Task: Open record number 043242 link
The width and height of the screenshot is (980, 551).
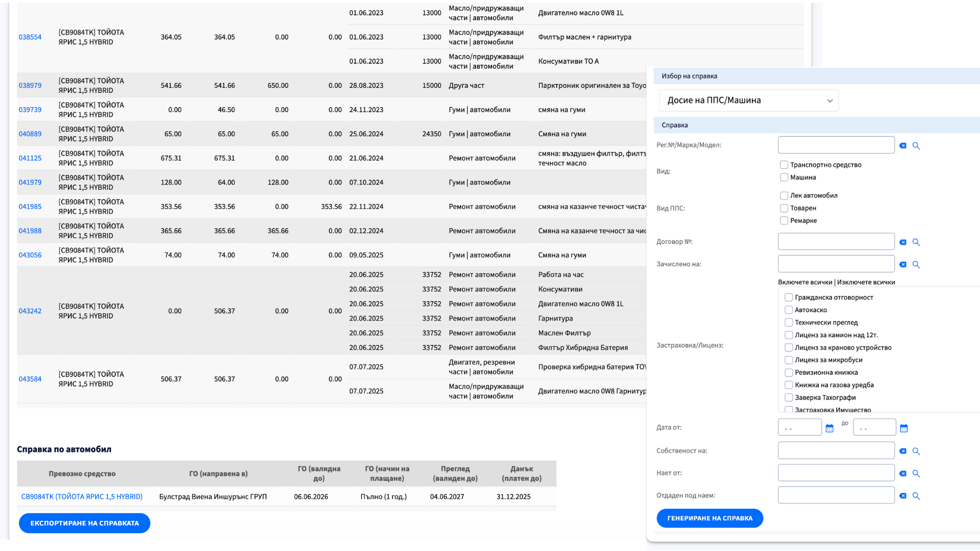Action: pyautogui.click(x=30, y=311)
